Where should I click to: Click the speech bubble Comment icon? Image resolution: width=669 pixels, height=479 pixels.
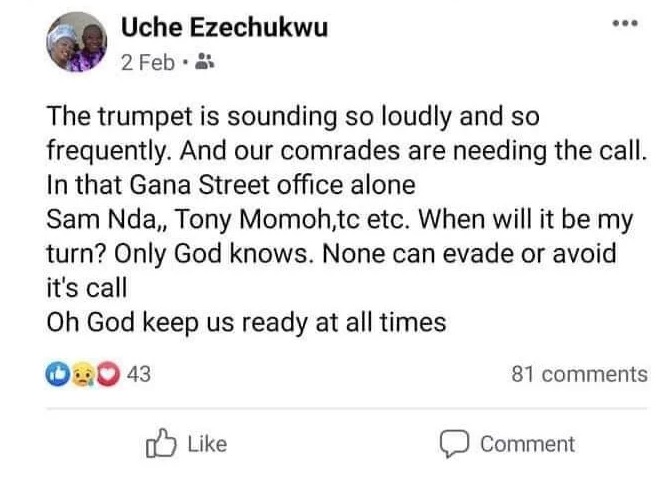[x=455, y=443]
